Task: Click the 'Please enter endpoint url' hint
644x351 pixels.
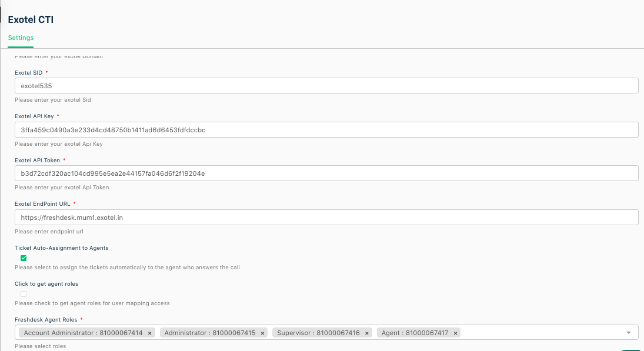Action: tap(49, 232)
